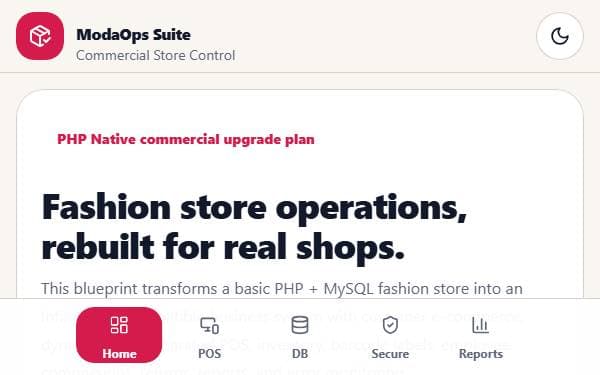Image resolution: width=600 pixels, height=375 pixels.
Task: Open the DB database tab
Action: coord(300,335)
